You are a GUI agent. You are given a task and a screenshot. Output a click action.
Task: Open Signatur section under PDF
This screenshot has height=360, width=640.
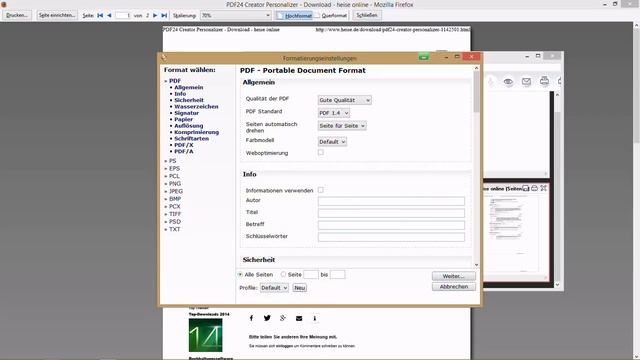point(187,113)
